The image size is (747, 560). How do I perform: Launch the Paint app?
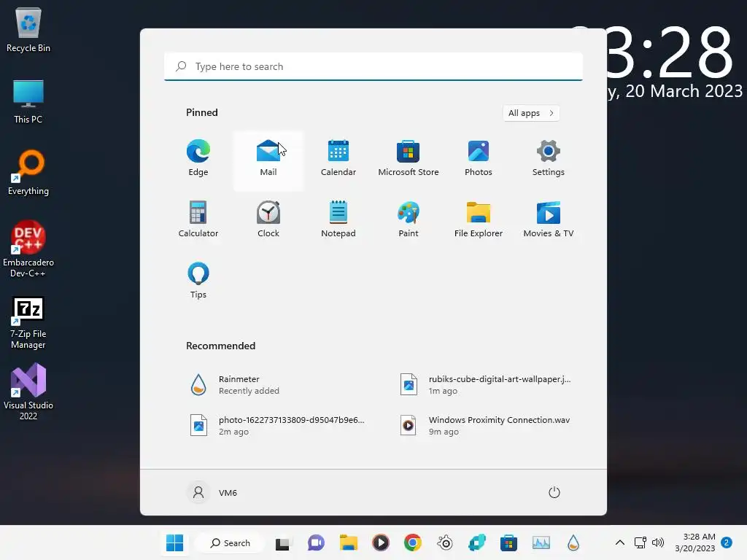(409, 219)
